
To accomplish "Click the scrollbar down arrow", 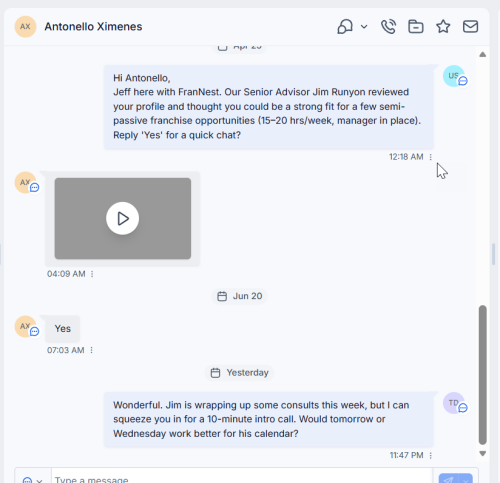I will point(482,454).
